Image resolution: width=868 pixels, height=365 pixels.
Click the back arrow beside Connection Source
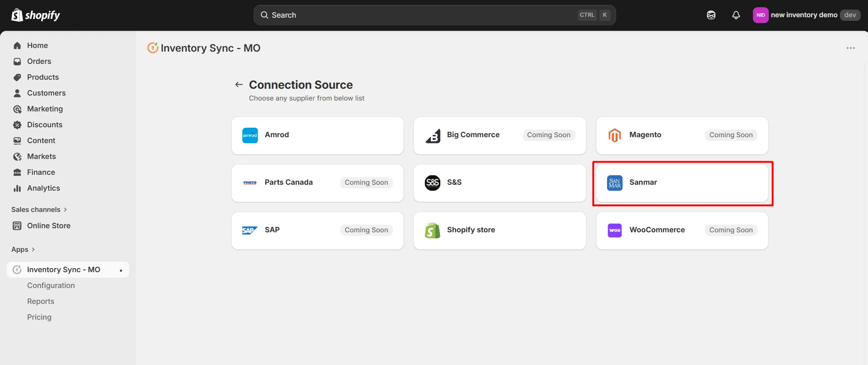pos(239,84)
